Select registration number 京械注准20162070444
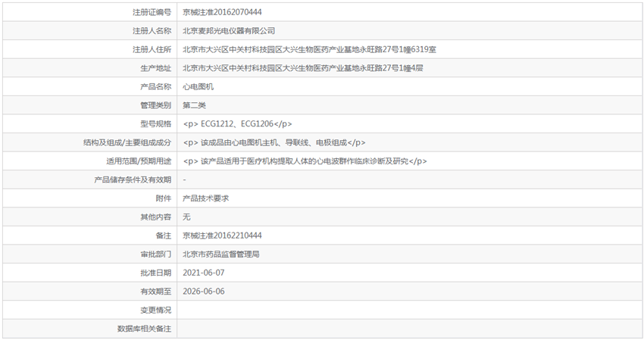This screenshot has height=340, width=644. click(222, 12)
